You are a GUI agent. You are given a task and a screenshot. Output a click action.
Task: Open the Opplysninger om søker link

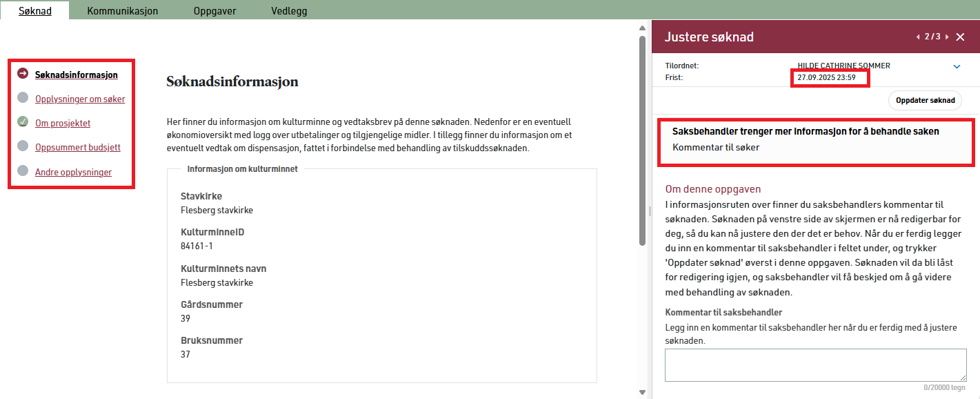pyautogui.click(x=80, y=99)
